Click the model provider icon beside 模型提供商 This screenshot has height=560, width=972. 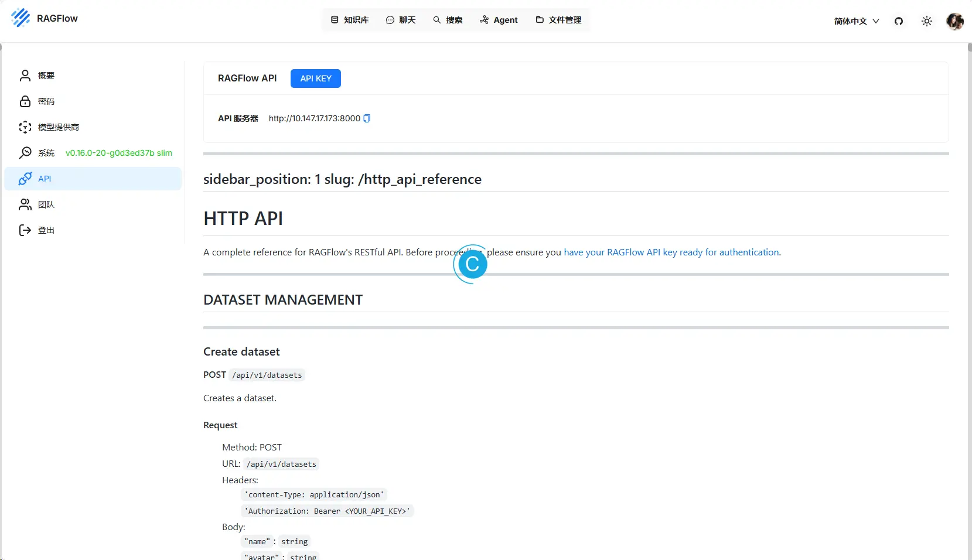pyautogui.click(x=25, y=127)
